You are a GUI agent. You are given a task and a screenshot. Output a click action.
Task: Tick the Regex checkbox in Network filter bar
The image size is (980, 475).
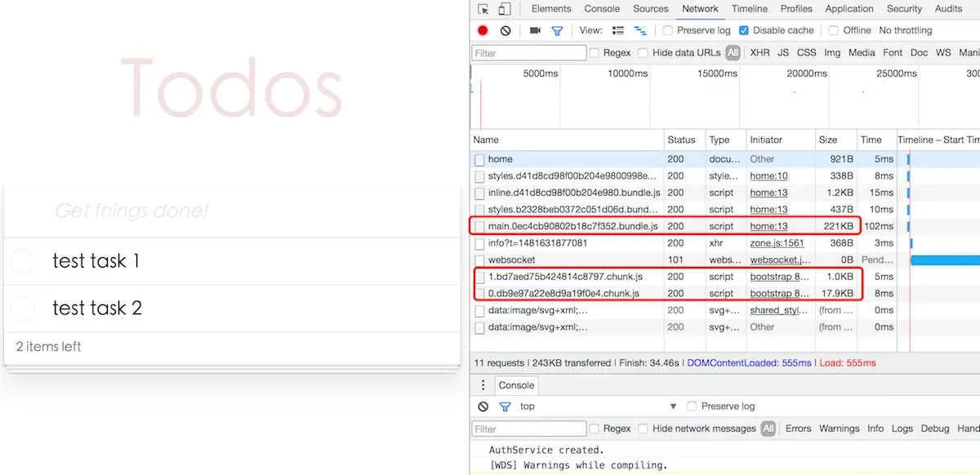pos(595,52)
